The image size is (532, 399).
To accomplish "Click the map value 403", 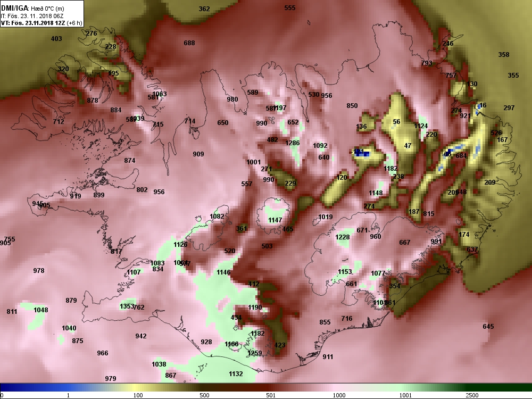I will [x=56, y=39].
